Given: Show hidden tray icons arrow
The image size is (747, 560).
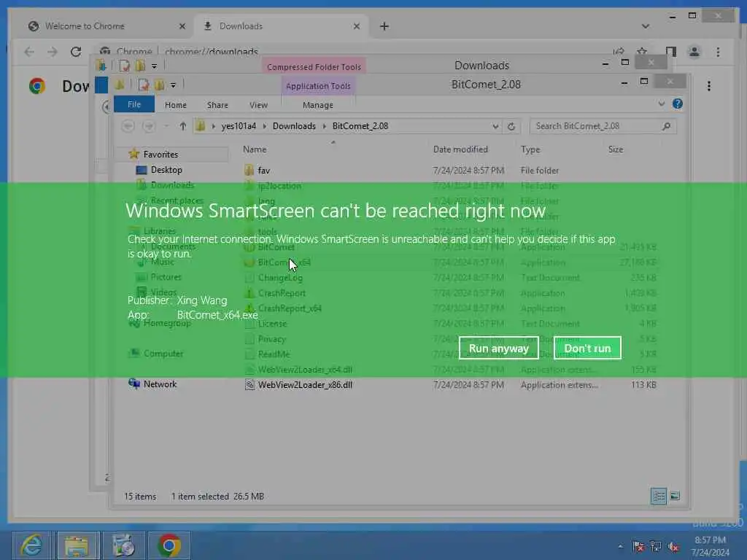Looking at the screenshot, I should pos(620,546).
